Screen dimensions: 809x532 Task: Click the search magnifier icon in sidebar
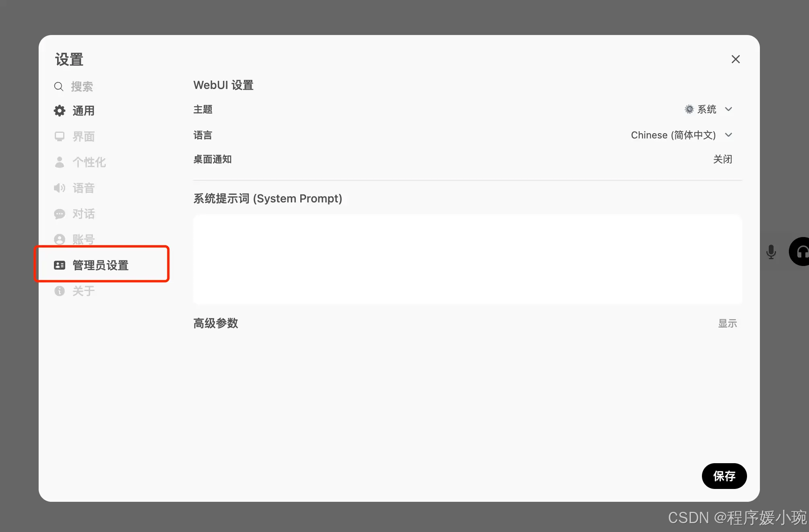point(59,87)
